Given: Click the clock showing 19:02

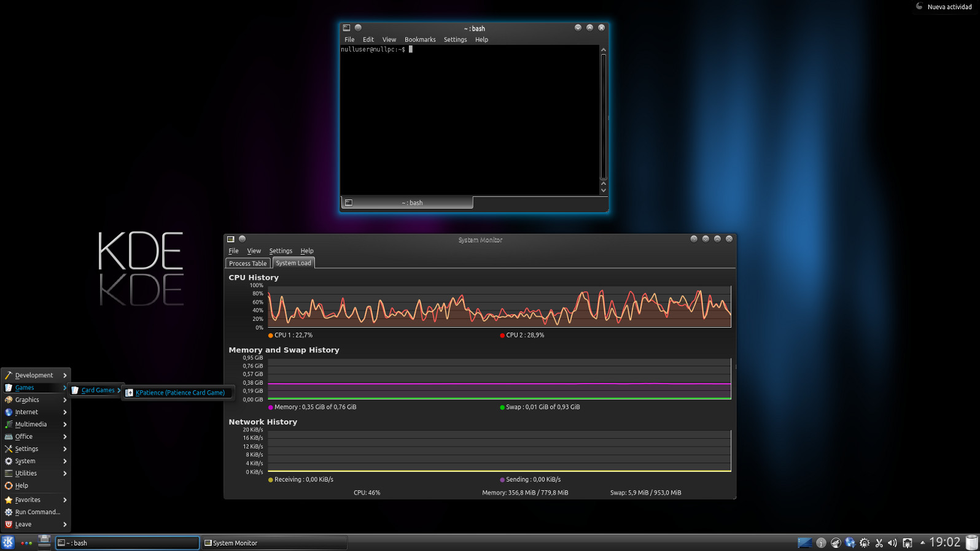Looking at the screenshot, I should (x=944, y=542).
